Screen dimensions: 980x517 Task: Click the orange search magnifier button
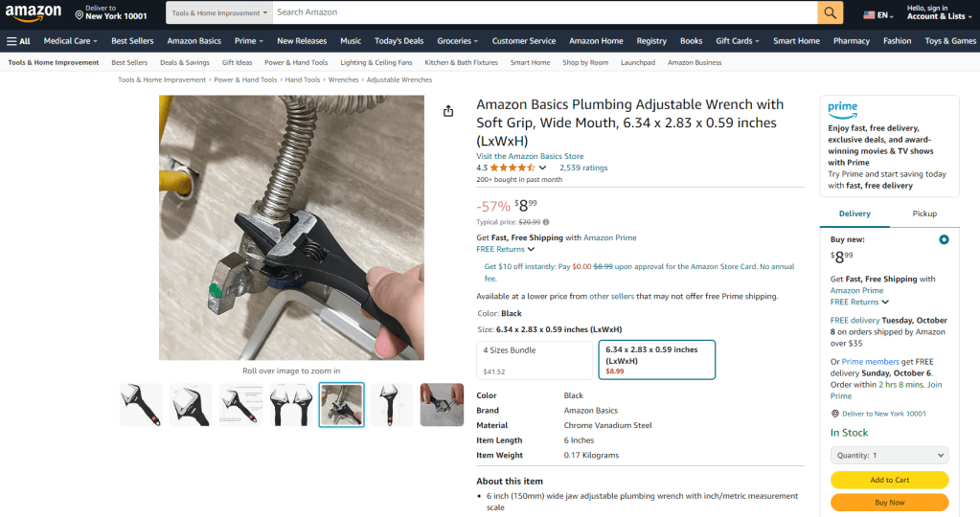pyautogui.click(x=830, y=12)
